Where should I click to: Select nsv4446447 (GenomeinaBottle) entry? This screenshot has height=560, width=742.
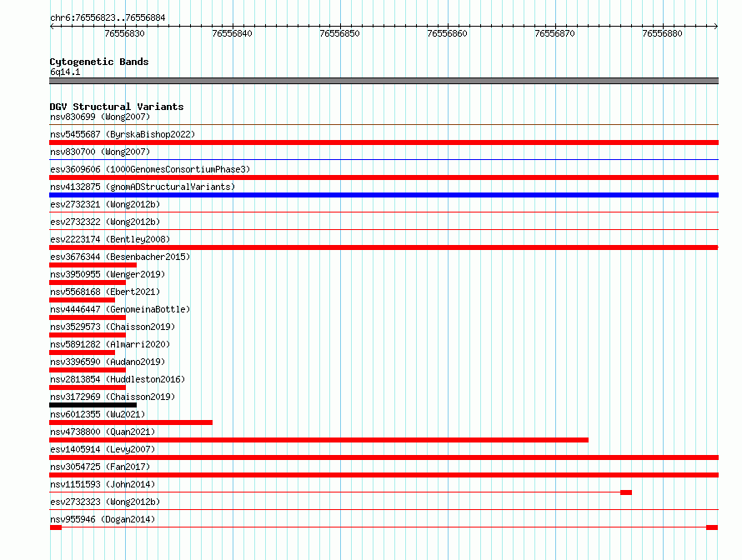(x=120, y=309)
